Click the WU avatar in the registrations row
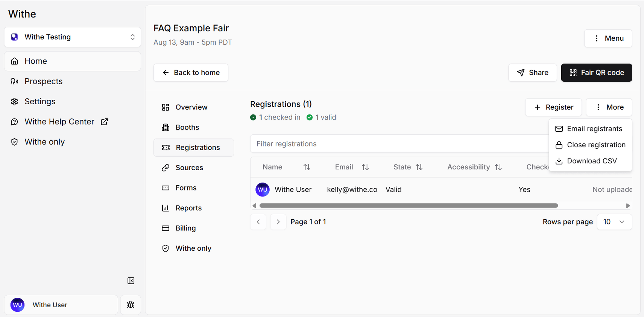 coord(263,190)
